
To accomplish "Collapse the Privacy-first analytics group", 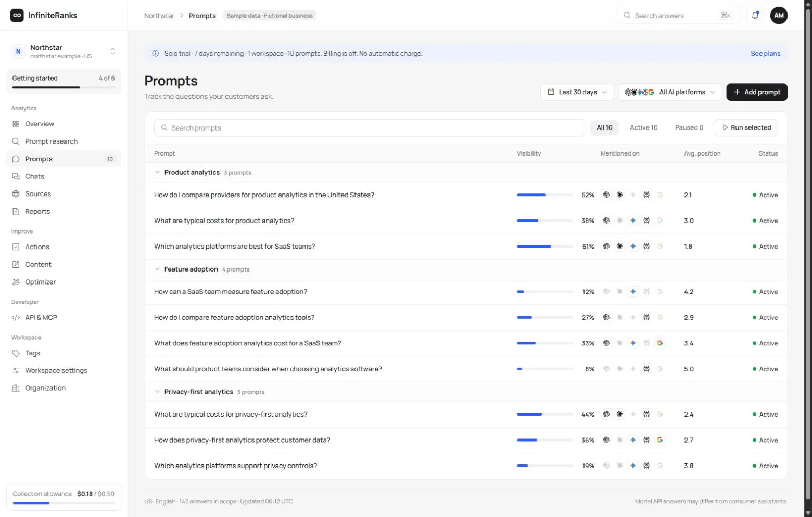I will 157,392.
